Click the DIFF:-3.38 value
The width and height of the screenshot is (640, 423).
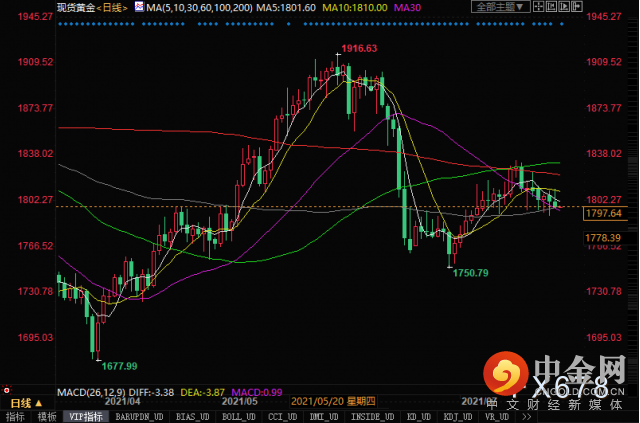coord(151,393)
